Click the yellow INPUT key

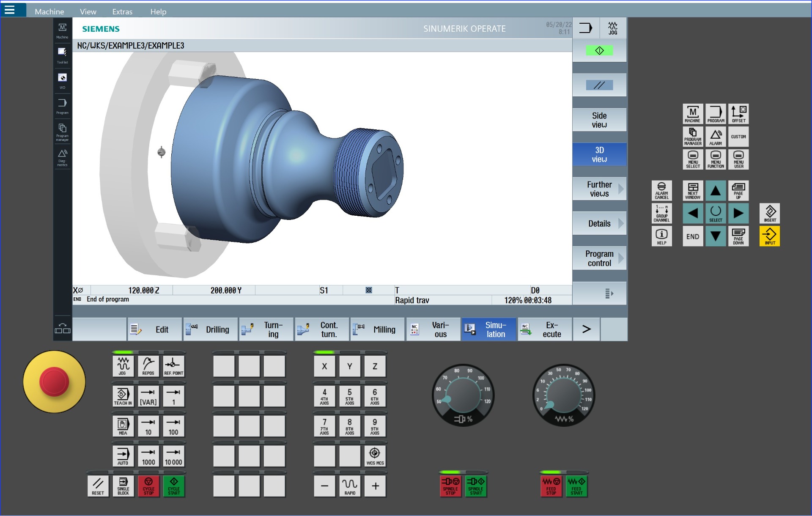pos(770,236)
